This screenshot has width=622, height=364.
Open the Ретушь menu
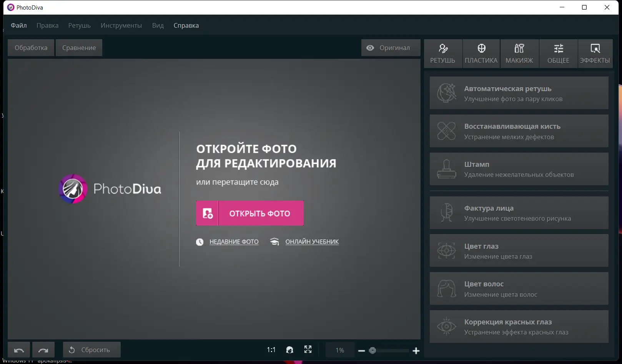tap(80, 25)
